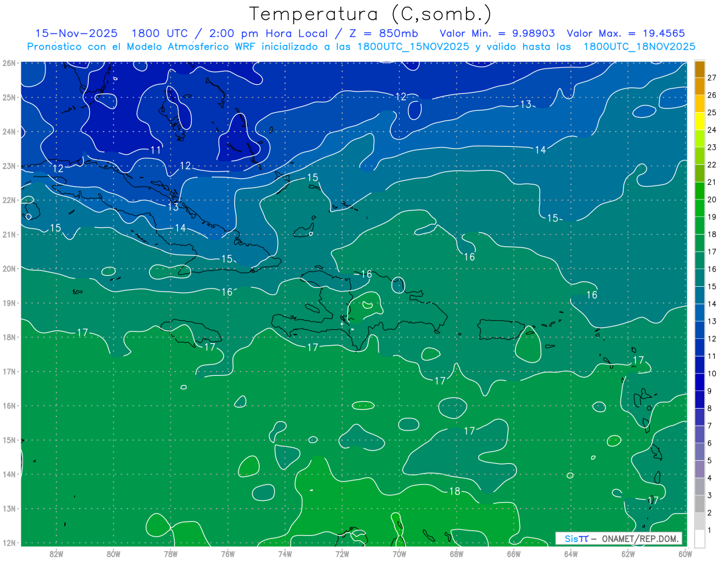Viewport: 728px width, 562px height.
Task: Click the "70W" longitude label
Action: [399, 554]
